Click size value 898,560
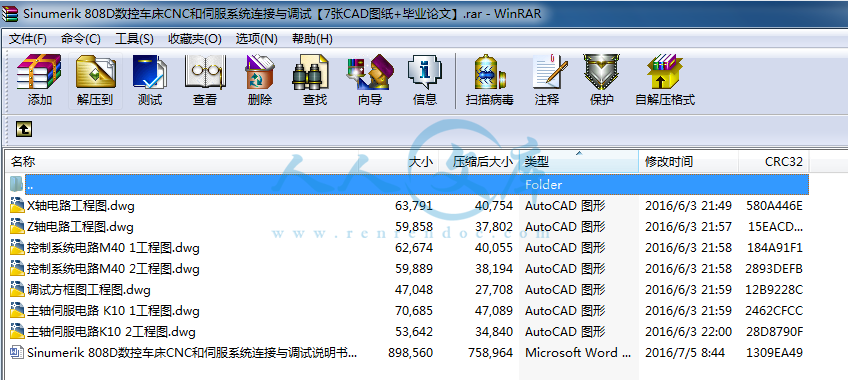 pos(410,354)
